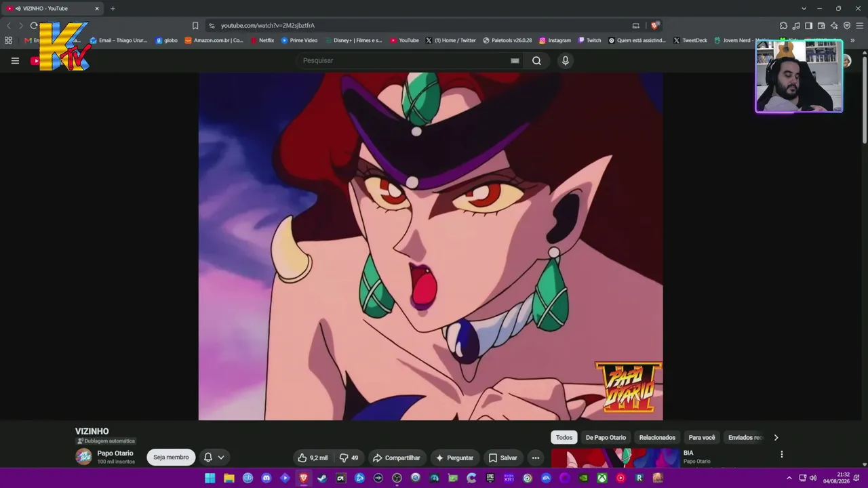
Task: Open the tab search dropdown arrow
Action: (x=804, y=9)
